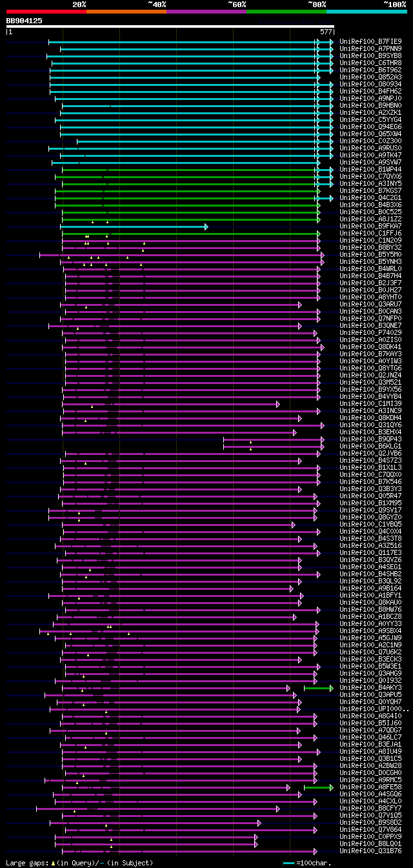This screenshot has height=868, width=413.
Task: Open hit UniRef100_B7FIE9
Action: (370, 41)
